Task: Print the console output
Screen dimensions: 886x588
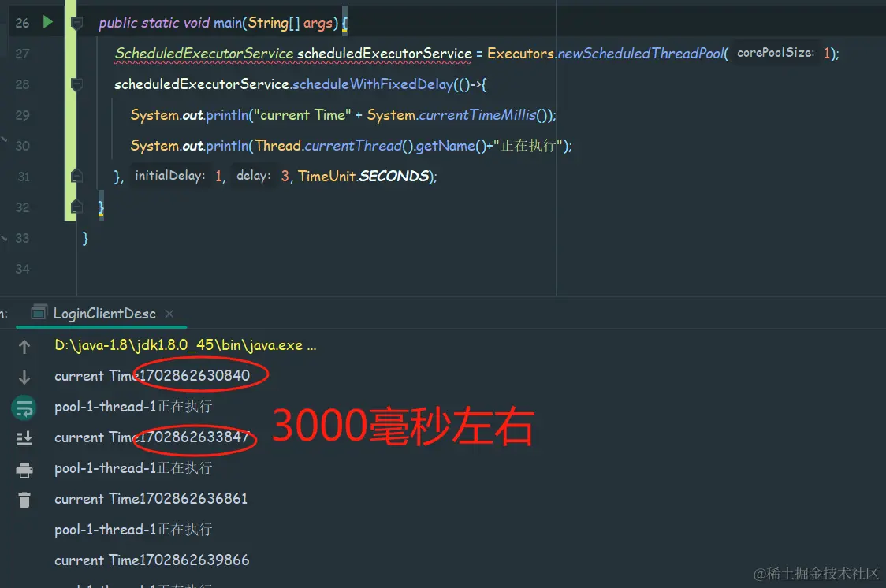Action: click(24, 467)
